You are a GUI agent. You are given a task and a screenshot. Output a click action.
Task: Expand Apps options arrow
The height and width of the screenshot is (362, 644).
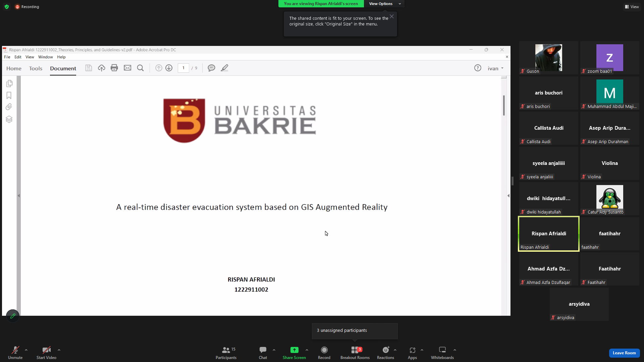[422, 350]
